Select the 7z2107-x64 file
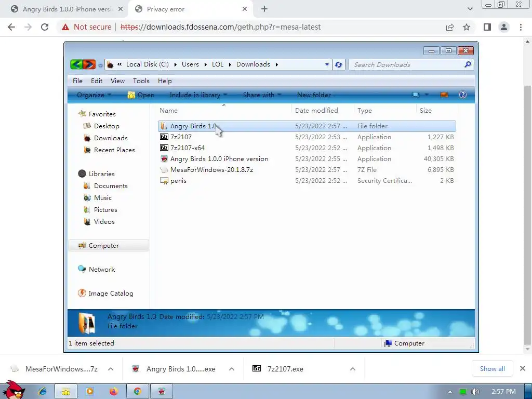Image resolution: width=532 pixels, height=399 pixels. (x=307, y=148)
